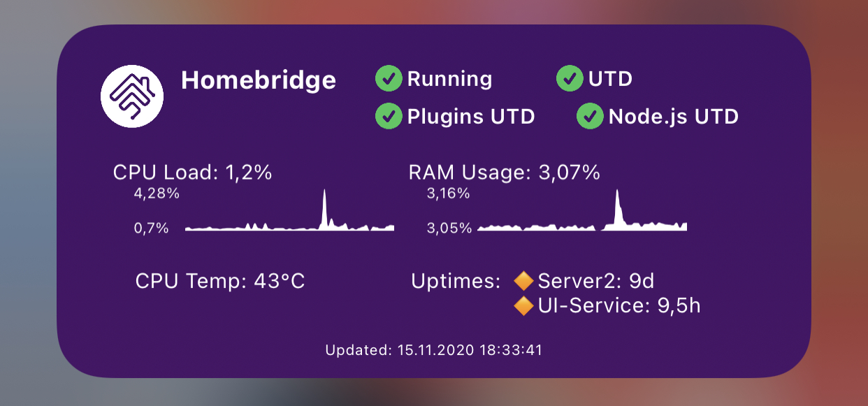
Task: Click the Node.js UTD status label
Action: coord(674,116)
